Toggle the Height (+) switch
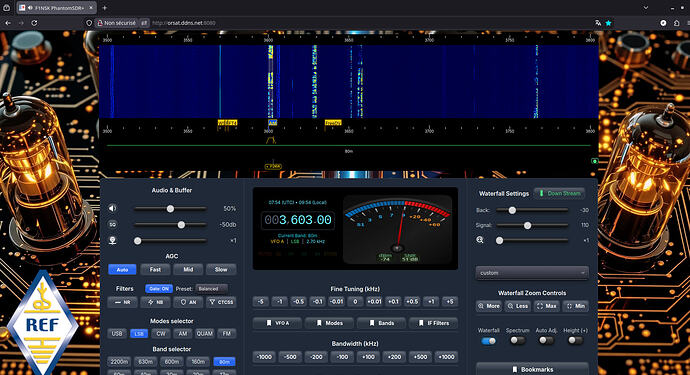690x375 pixels. pos(575,341)
